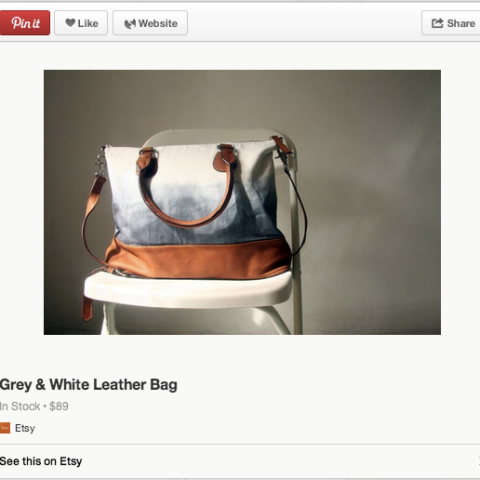The width and height of the screenshot is (480, 480).
Task: Click the heart icon on Like
Action: tap(70, 23)
